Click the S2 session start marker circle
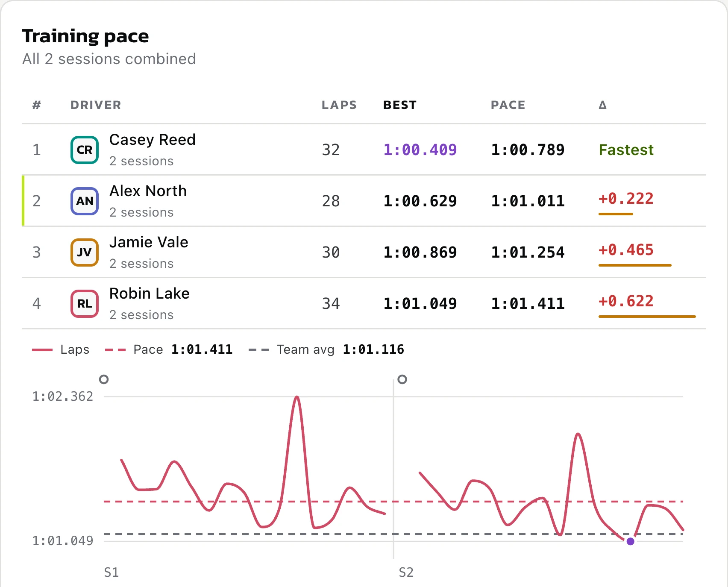The image size is (728, 587). [402, 379]
